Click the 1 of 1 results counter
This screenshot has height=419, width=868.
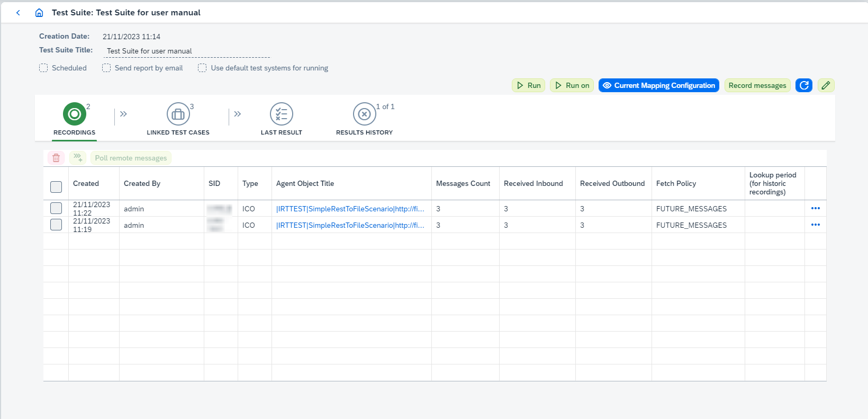[385, 106]
